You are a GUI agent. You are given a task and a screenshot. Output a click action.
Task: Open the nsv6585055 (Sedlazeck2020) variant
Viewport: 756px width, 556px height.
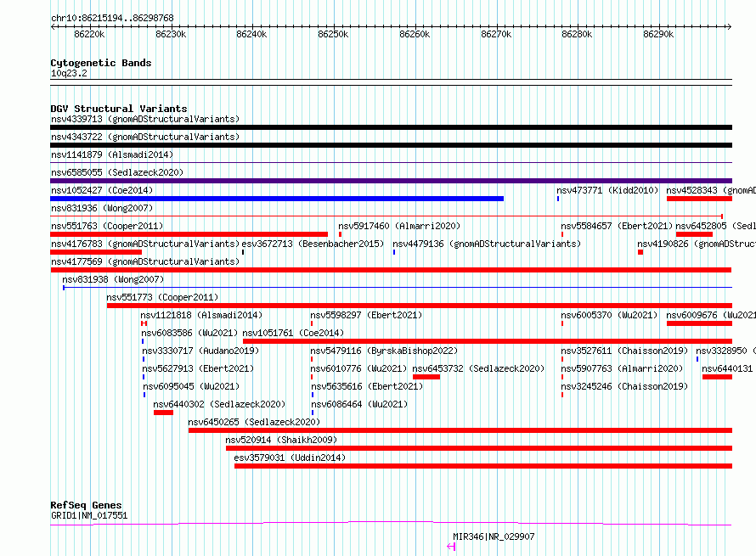click(117, 172)
